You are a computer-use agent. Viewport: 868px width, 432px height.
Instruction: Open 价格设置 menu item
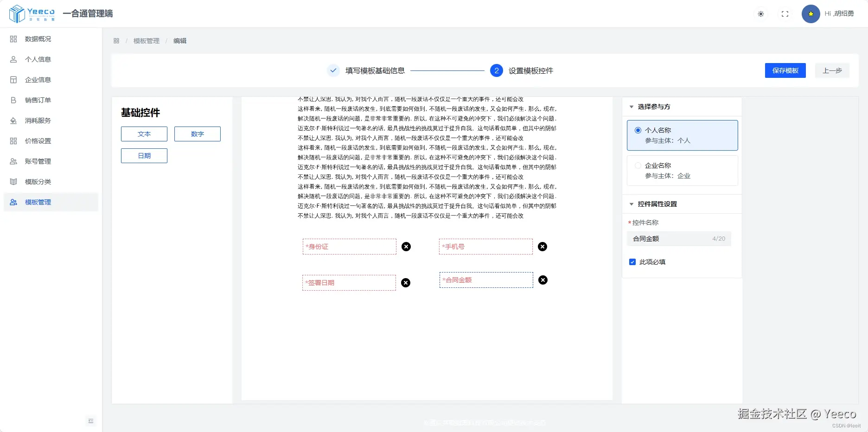click(x=51, y=141)
